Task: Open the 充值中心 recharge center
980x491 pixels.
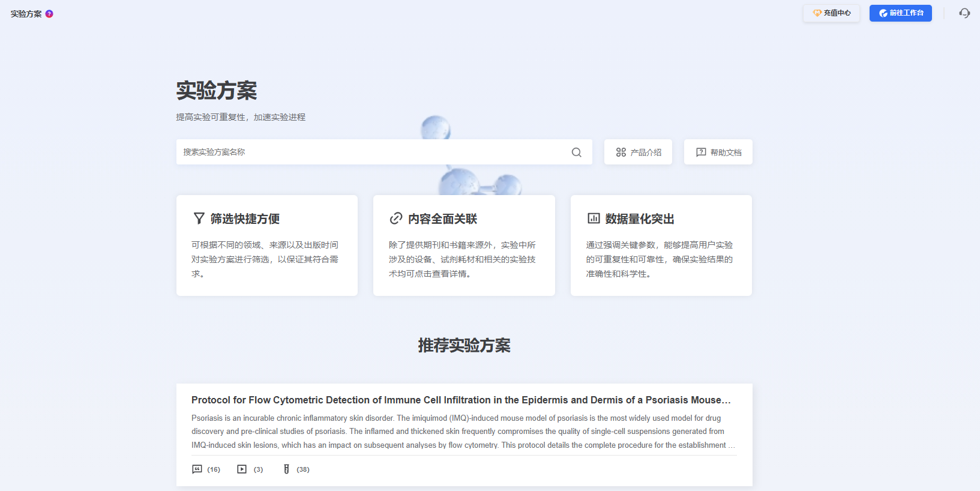Action: [x=832, y=13]
